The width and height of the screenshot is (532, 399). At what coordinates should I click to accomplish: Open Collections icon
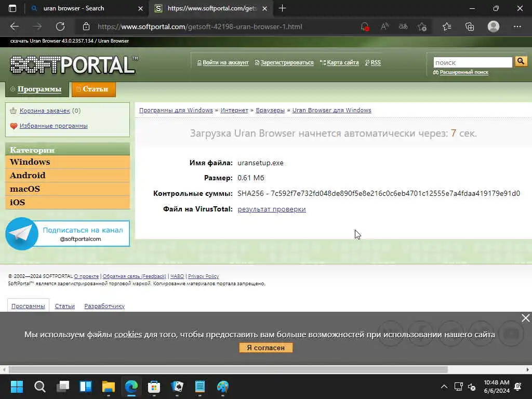470,26
